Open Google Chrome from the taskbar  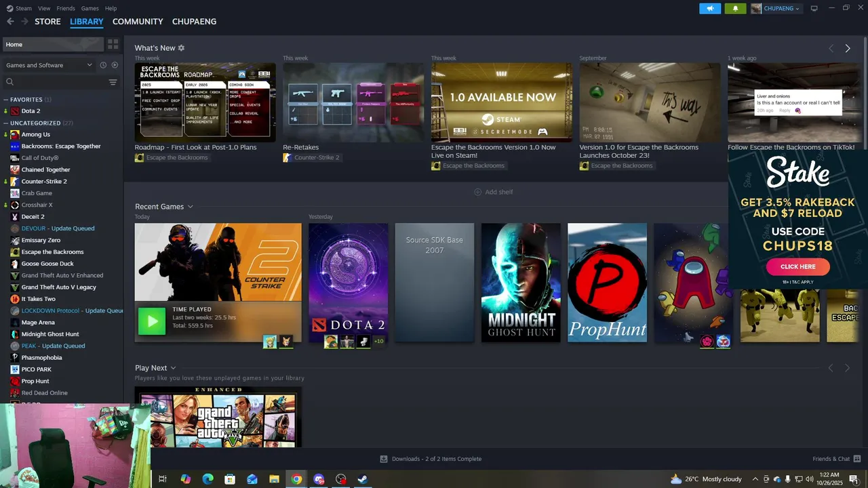[x=296, y=479]
